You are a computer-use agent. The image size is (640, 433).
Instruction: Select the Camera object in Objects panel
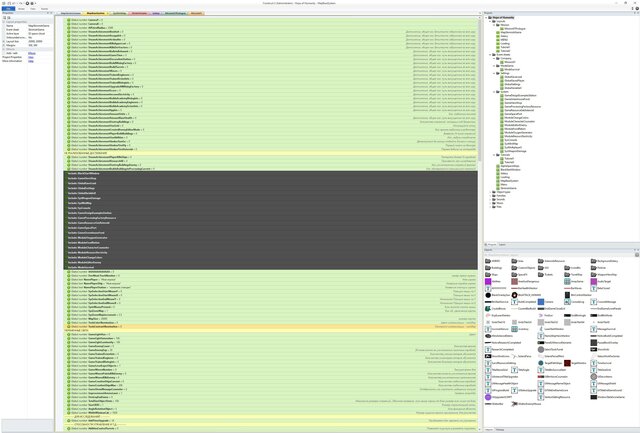[546, 302]
